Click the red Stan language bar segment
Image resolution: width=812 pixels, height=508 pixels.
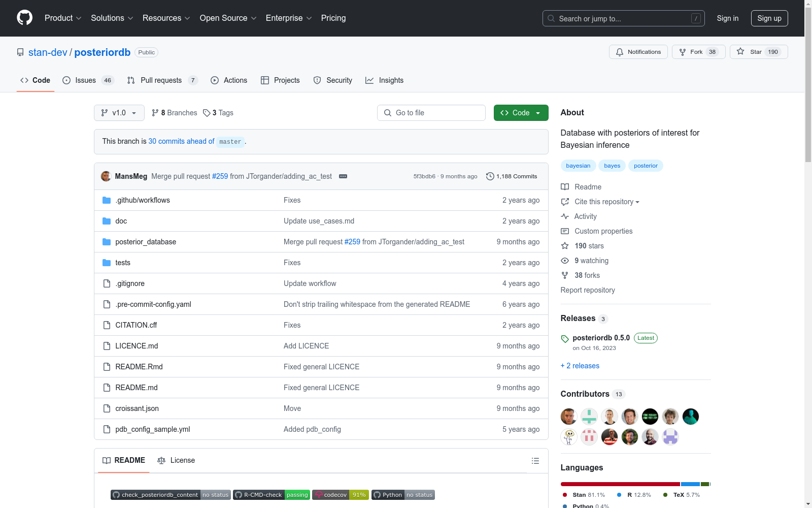tap(620, 484)
